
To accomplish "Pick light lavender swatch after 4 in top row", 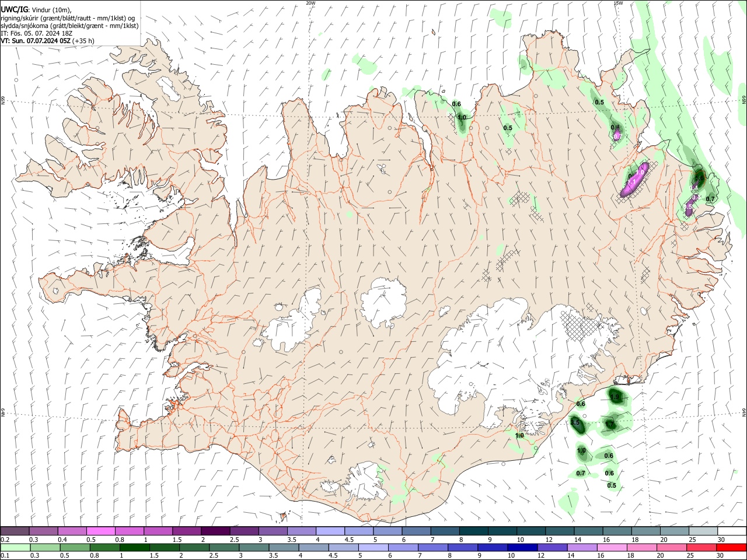I will pyautogui.click(x=330, y=531).
